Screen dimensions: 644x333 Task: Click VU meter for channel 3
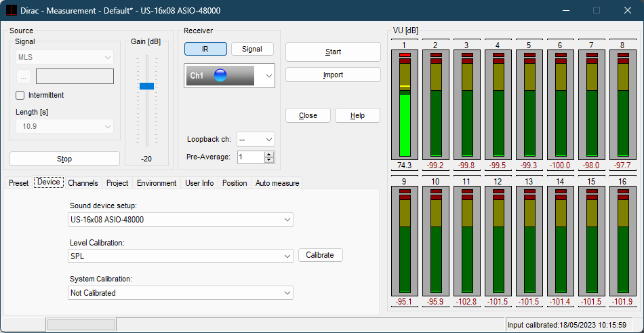(467, 104)
